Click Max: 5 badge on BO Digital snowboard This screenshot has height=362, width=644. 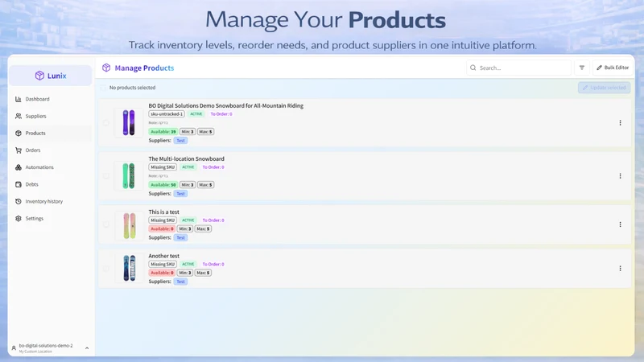[206, 132]
